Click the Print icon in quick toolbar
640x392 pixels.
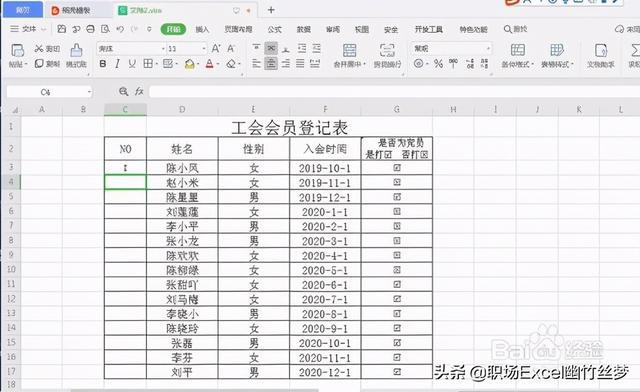click(x=91, y=29)
